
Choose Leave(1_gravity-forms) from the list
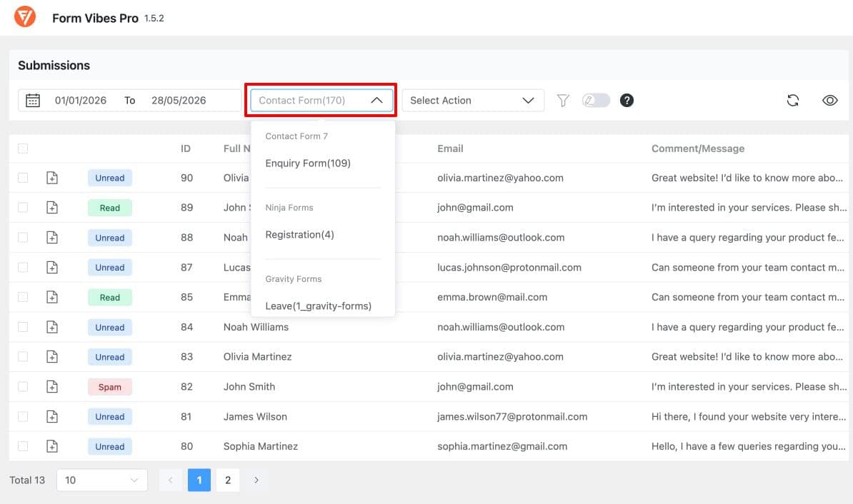(318, 306)
